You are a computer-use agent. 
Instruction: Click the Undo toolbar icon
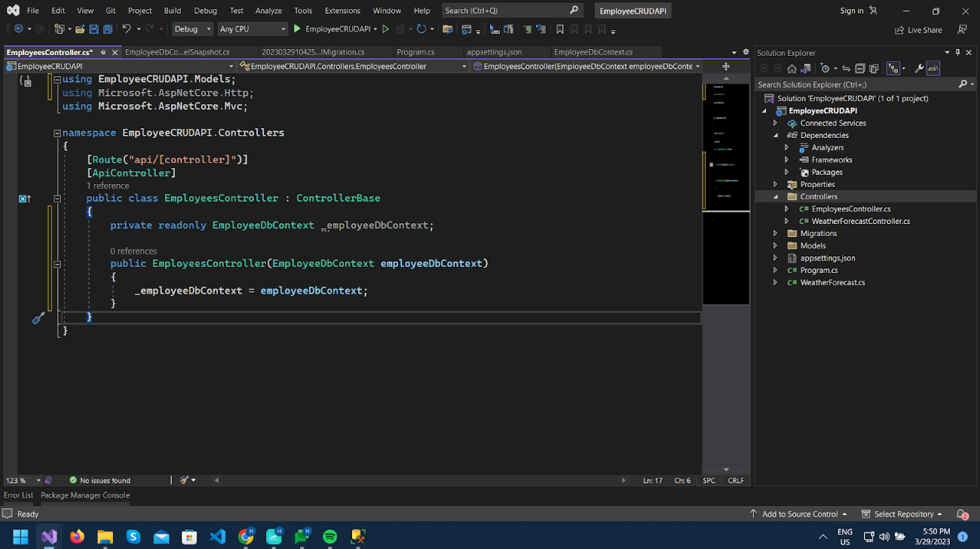pyautogui.click(x=127, y=29)
